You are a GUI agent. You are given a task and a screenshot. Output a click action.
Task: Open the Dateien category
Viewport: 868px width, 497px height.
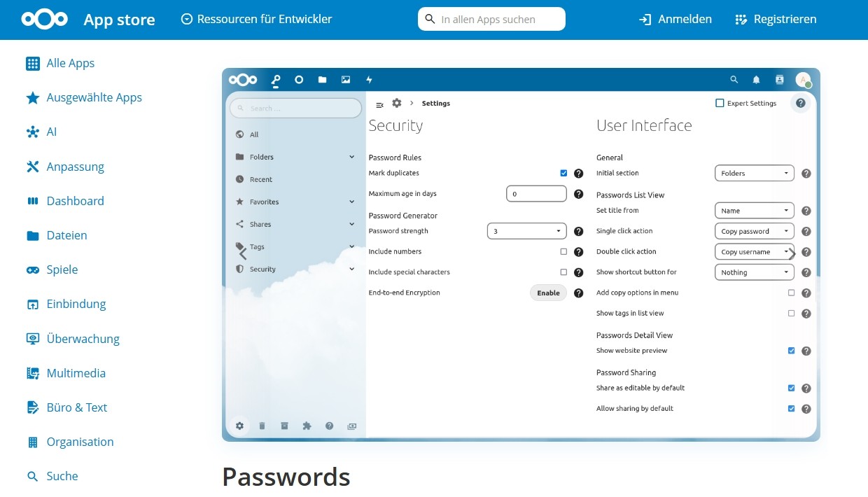coord(66,236)
